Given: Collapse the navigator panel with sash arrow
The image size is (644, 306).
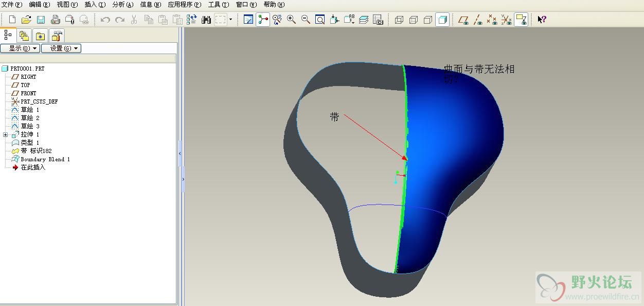Looking at the screenshot, I should pos(180,154).
